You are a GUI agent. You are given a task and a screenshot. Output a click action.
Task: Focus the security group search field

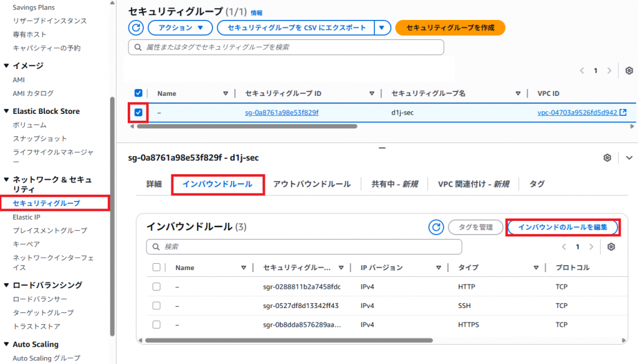point(287,47)
